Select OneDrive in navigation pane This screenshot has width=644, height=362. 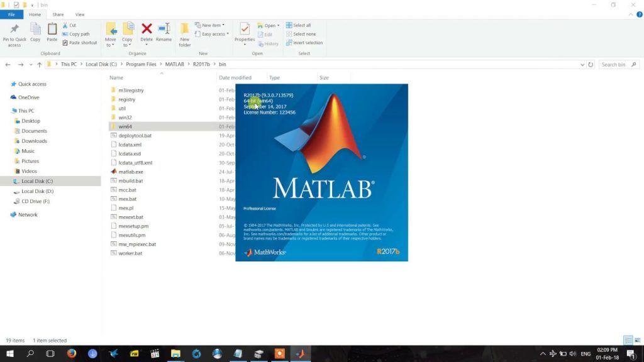point(28,97)
